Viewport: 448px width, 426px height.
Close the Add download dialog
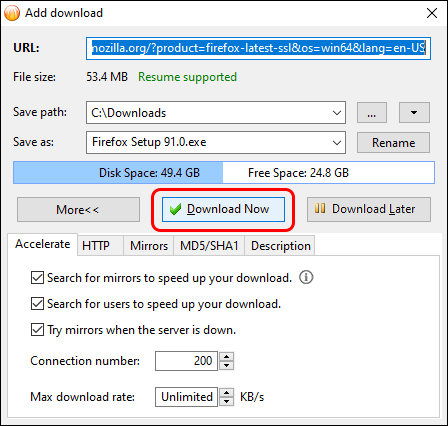coord(432,13)
